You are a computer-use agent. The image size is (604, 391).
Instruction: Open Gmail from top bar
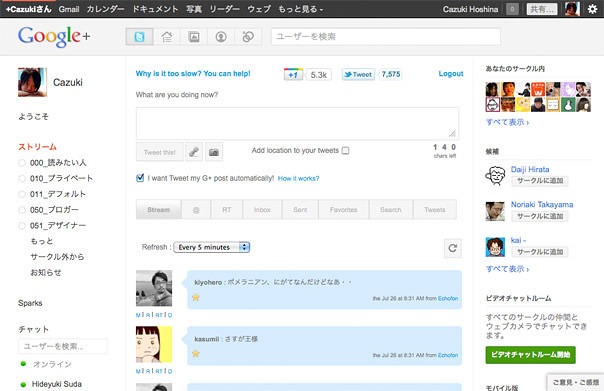pos(69,9)
